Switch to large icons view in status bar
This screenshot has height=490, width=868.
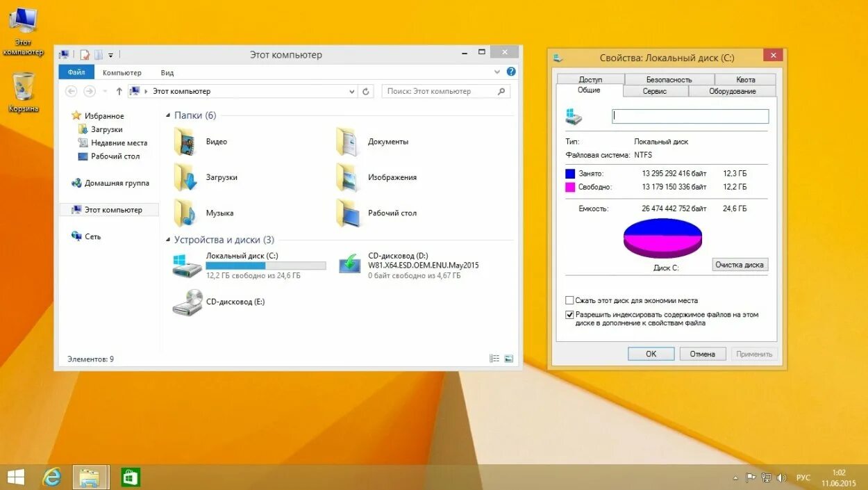509,359
